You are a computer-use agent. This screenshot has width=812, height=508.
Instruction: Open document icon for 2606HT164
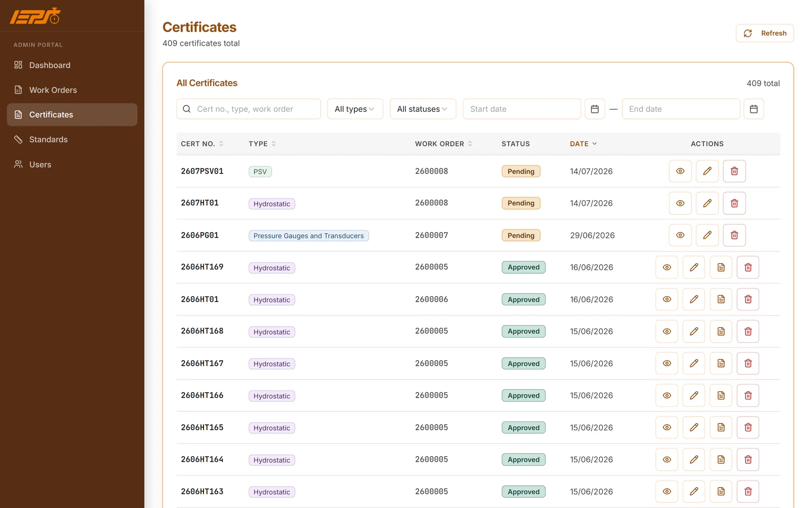[x=721, y=459]
